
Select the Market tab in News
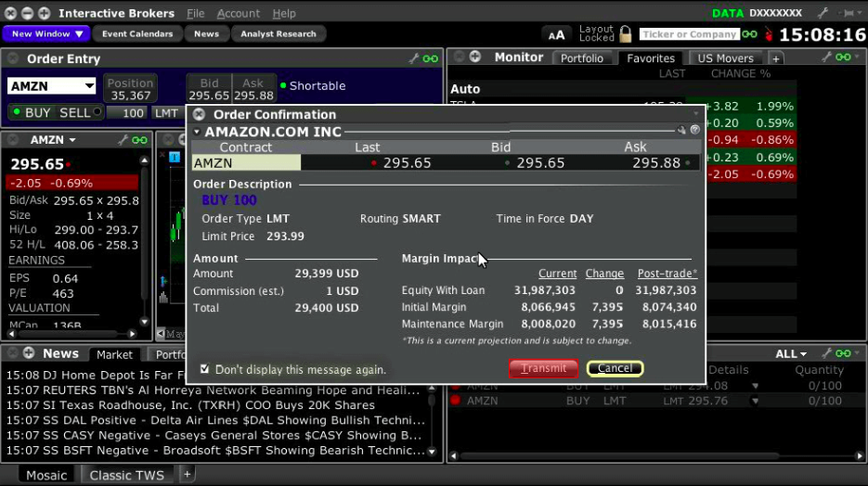click(114, 355)
